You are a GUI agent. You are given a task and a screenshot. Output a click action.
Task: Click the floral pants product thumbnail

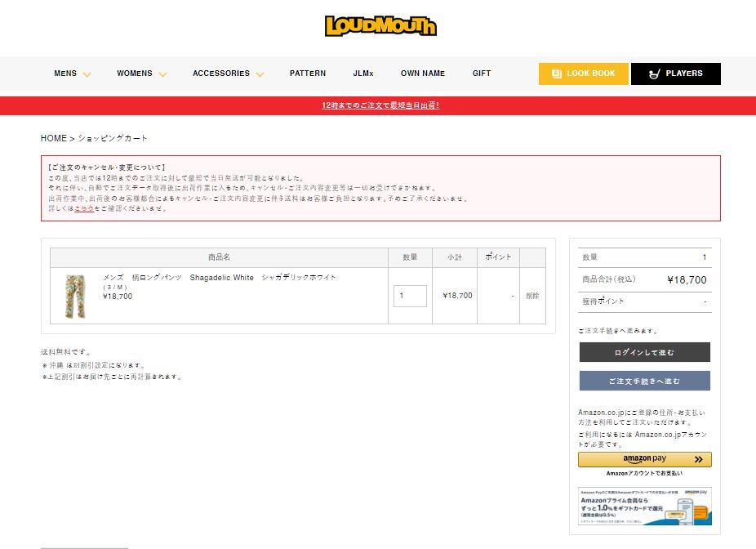pos(73,296)
